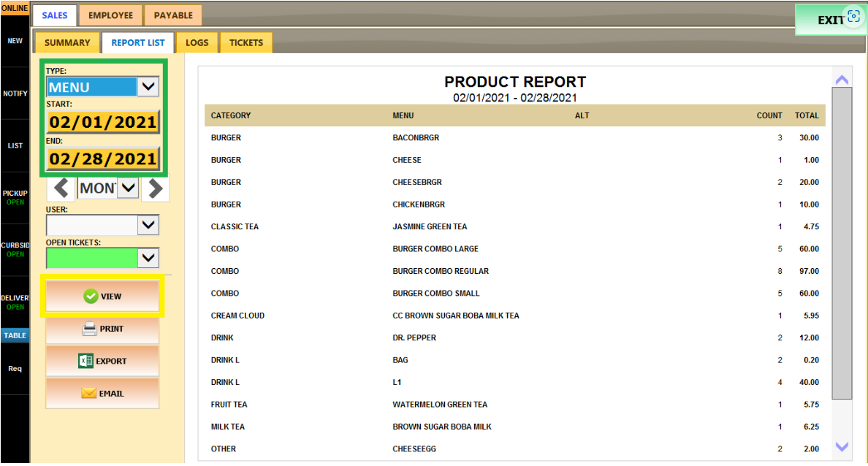Viewport: 868px width, 466px height.
Task: Open the TICKETS sub-tab
Action: click(x=246, y=43)
